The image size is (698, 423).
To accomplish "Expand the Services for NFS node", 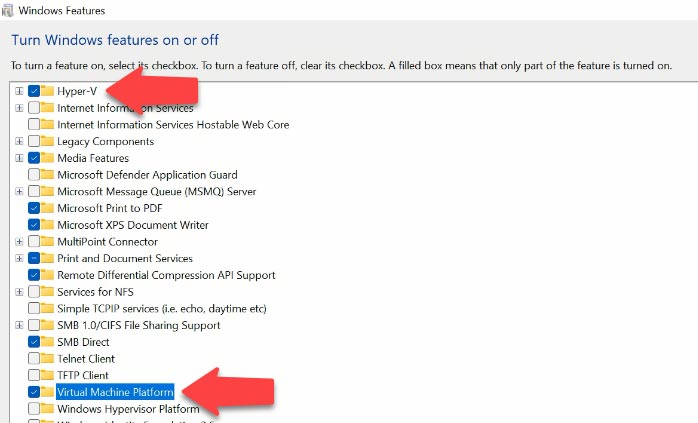I will pos(19,292).
